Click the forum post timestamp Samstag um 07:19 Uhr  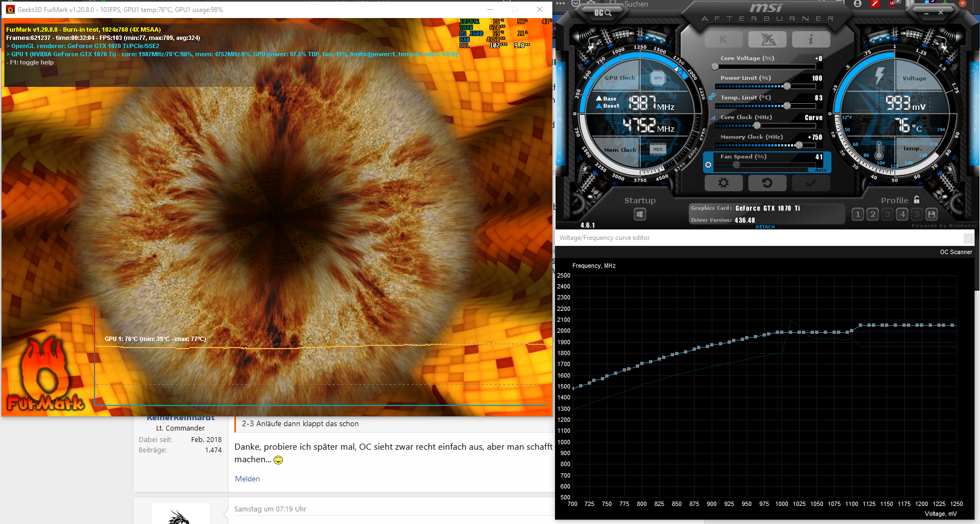tap(270, 509)
